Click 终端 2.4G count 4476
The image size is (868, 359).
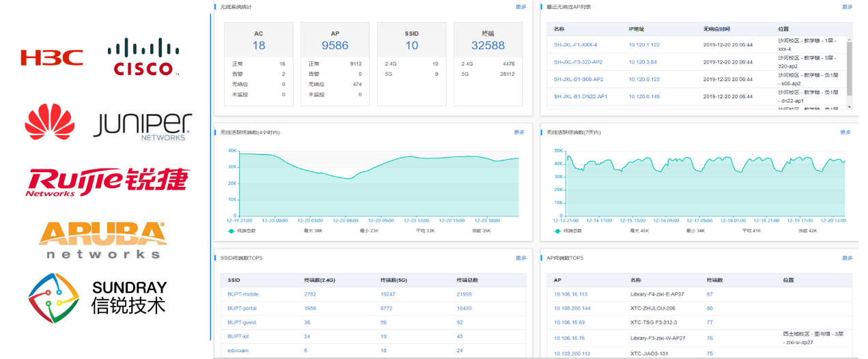tap(508, 63)
